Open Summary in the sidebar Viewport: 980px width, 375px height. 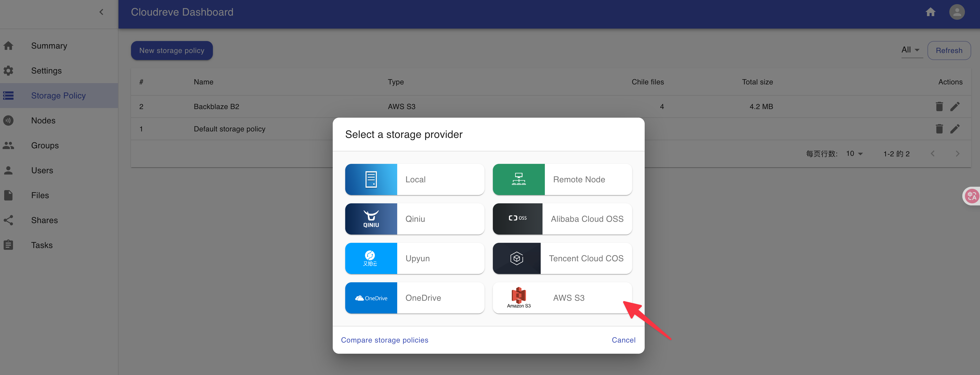point(59,46)
